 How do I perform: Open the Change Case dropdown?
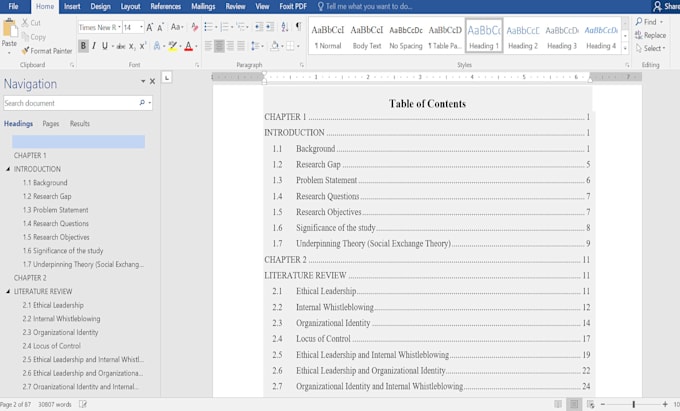tap(177, 27)
